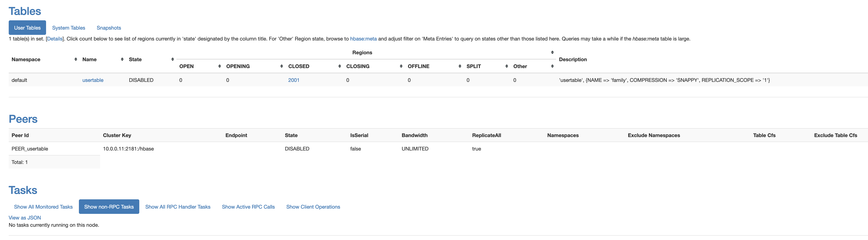Sort by OPEN regions arrow icon
The image size is (868, 240).
pyautogui.click(x=219, y=66)
